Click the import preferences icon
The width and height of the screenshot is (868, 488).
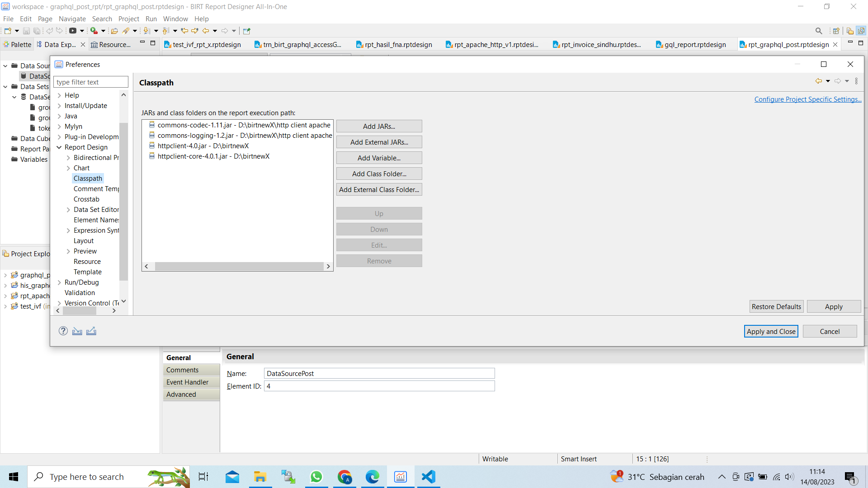(77, 331)
